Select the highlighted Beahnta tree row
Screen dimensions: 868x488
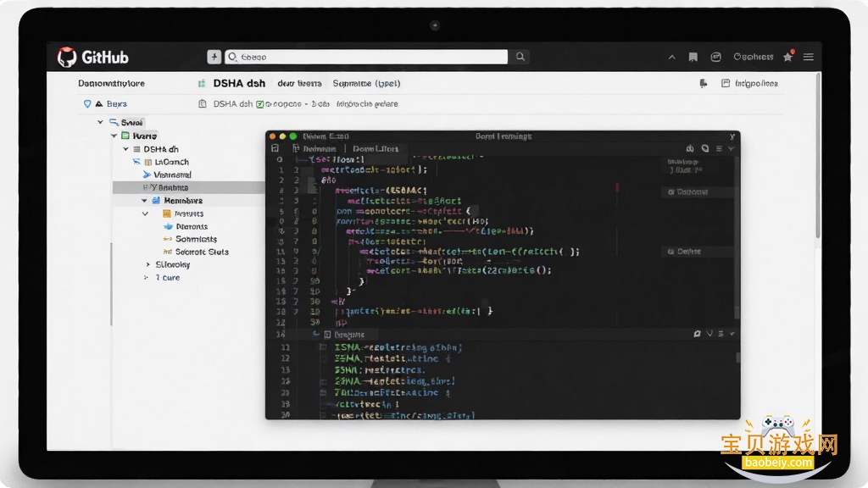[189, 187]
